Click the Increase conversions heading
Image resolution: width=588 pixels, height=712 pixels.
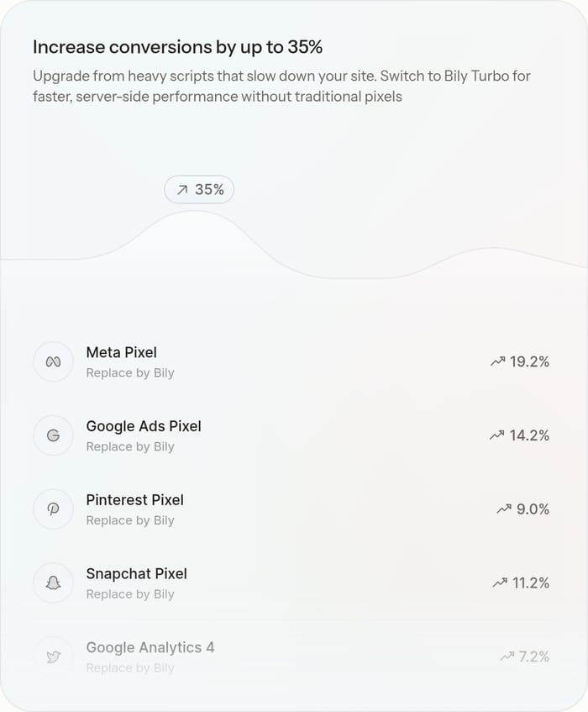(x=177, y=47)
